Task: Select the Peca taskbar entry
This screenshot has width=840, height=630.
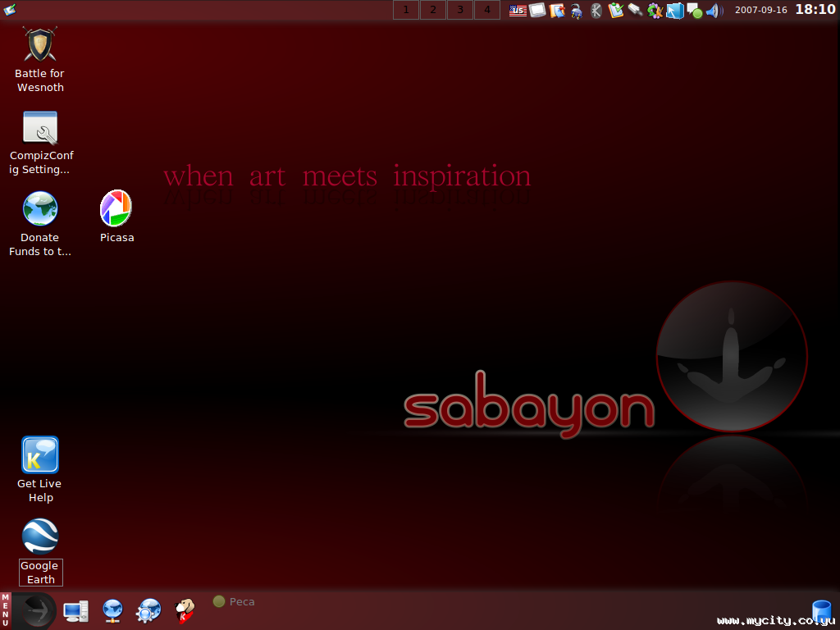Action: [x=234, y=601]
